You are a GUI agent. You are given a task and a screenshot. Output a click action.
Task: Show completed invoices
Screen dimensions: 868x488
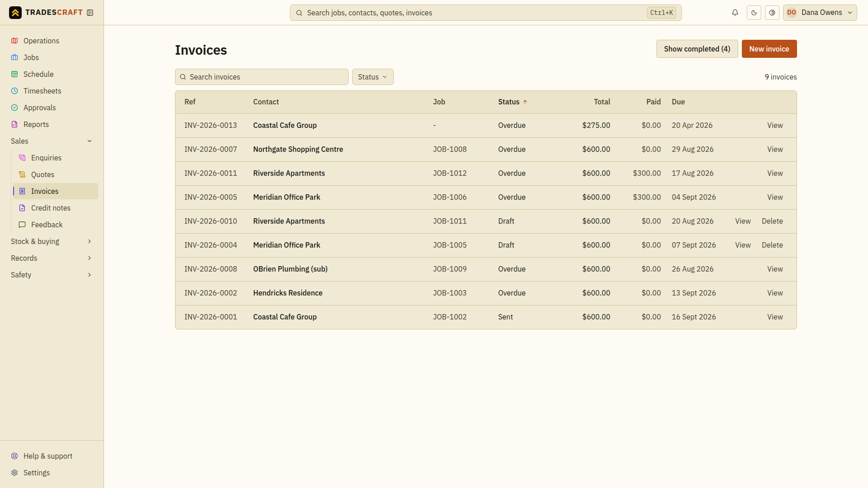pos(697,49)
